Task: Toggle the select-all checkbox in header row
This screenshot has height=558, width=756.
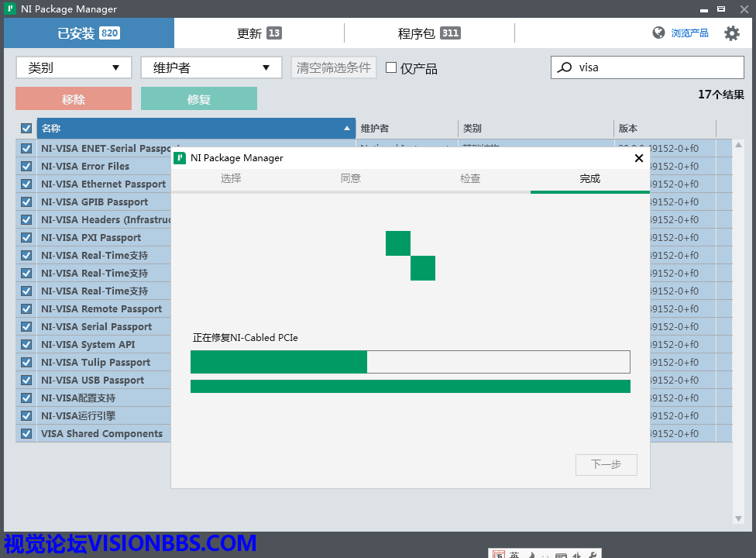Action: [26, 129]
